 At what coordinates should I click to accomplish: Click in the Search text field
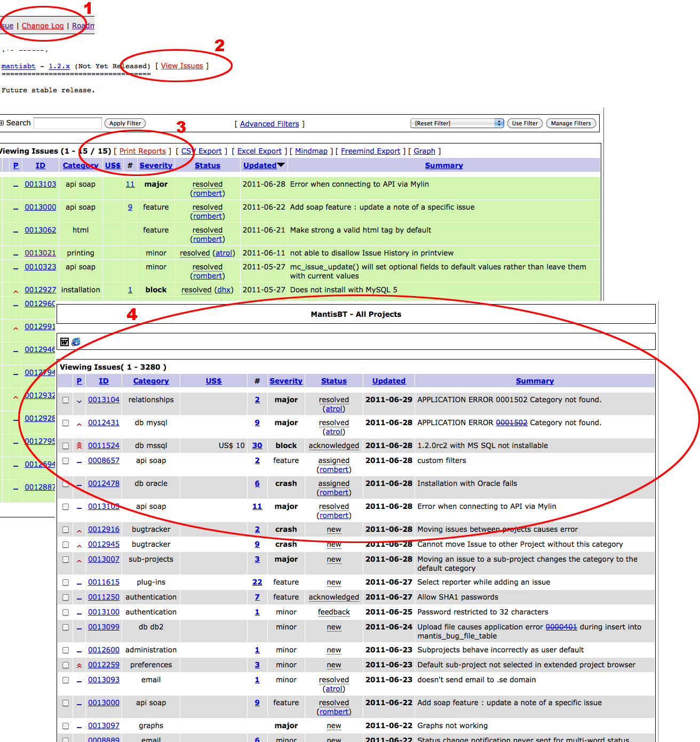point(68,123)
